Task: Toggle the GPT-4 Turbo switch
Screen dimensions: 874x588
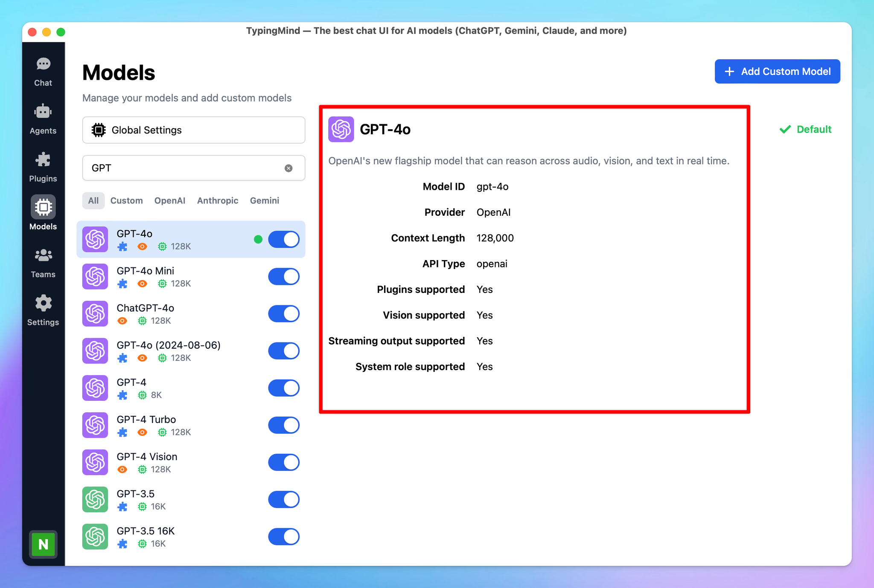Action: pos(284,425)
